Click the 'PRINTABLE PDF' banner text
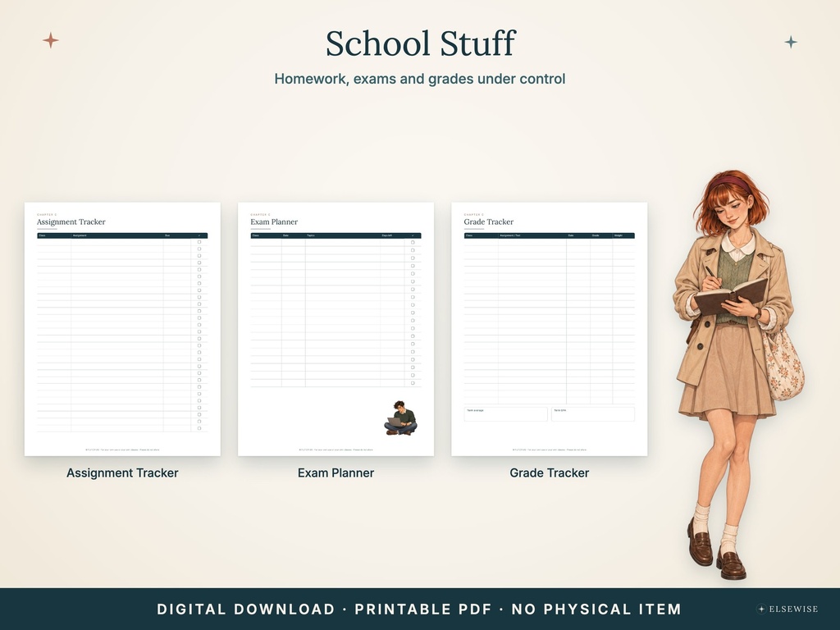The height and width of the screenshot is (630, 840). point(423,609)
